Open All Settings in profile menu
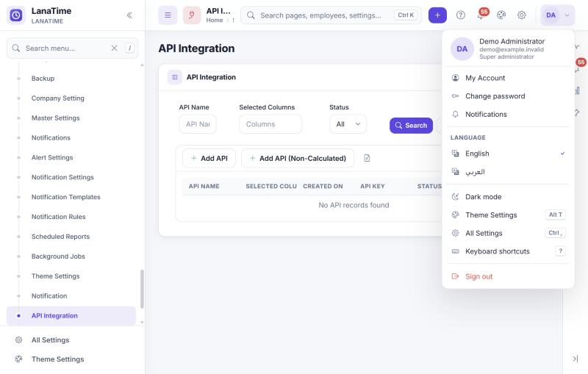The width and height of the screenshot is (588, 374). point(508,233)
